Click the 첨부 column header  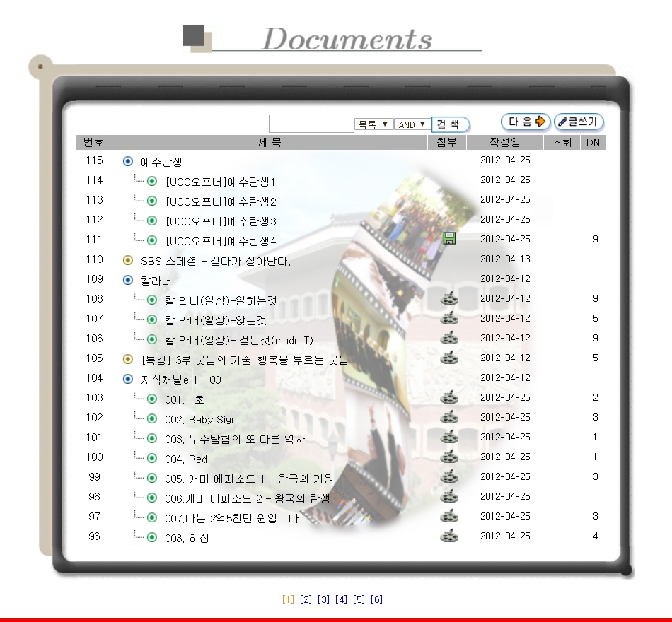(x=446, y=142)
